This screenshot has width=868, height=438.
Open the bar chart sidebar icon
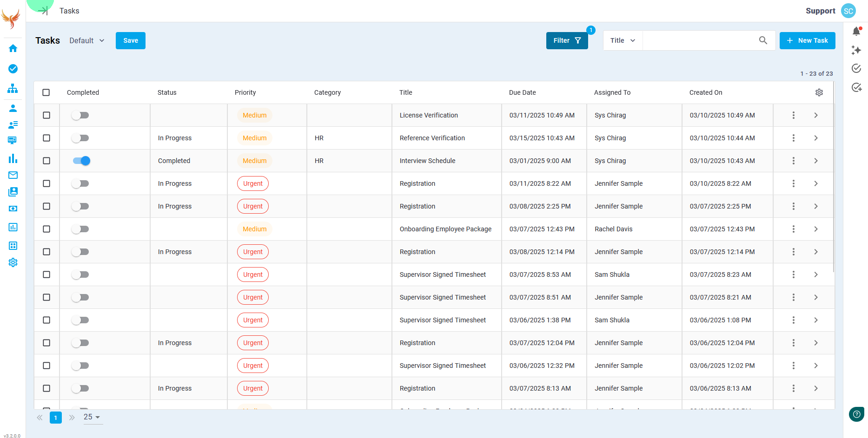[x=13, y=159]
